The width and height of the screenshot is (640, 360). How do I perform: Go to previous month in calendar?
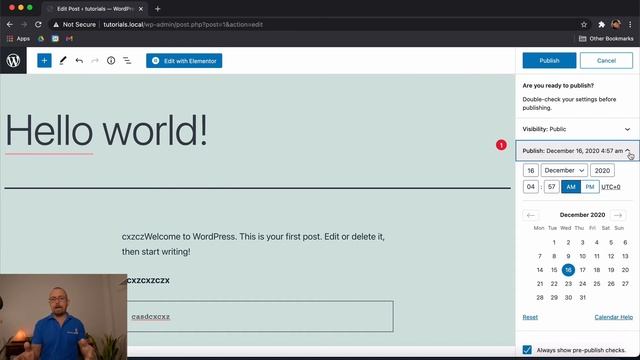[531, 215]
